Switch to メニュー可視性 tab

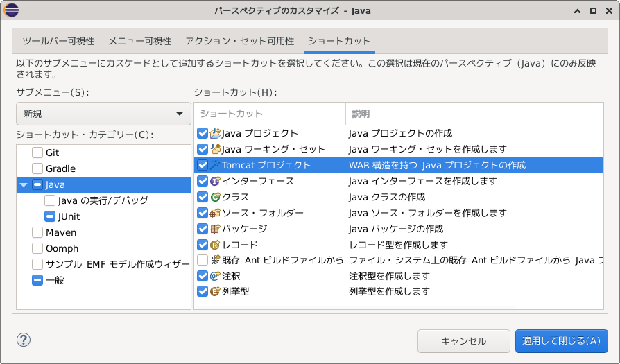coord(140,41)
